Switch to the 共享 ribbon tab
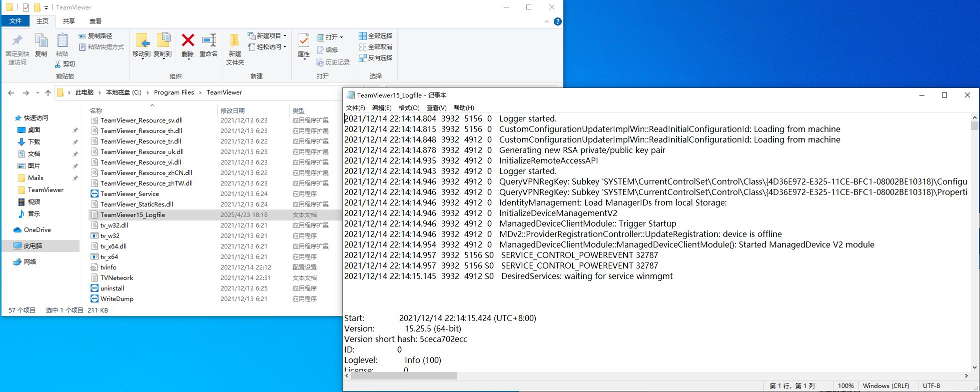Image resolution: width=980 pixels, height=392 pixels. [69, 21]
